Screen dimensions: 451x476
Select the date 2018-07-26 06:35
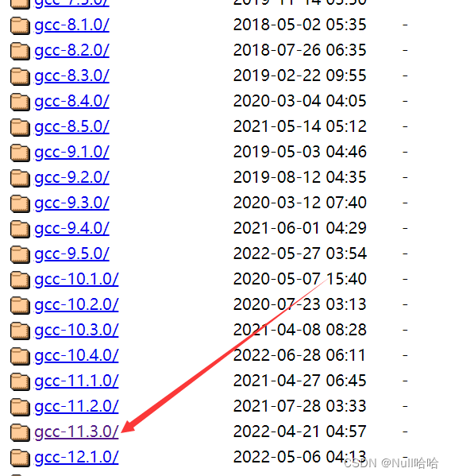click(299, 50)
